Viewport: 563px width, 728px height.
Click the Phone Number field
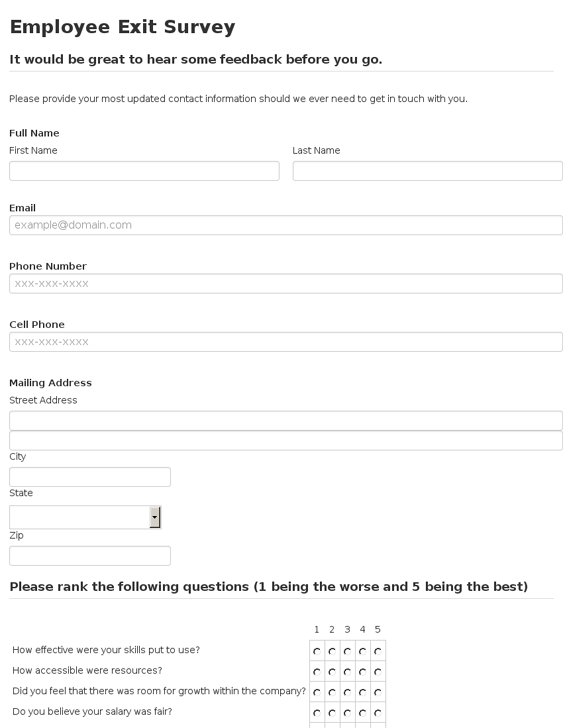pos(286,284)
